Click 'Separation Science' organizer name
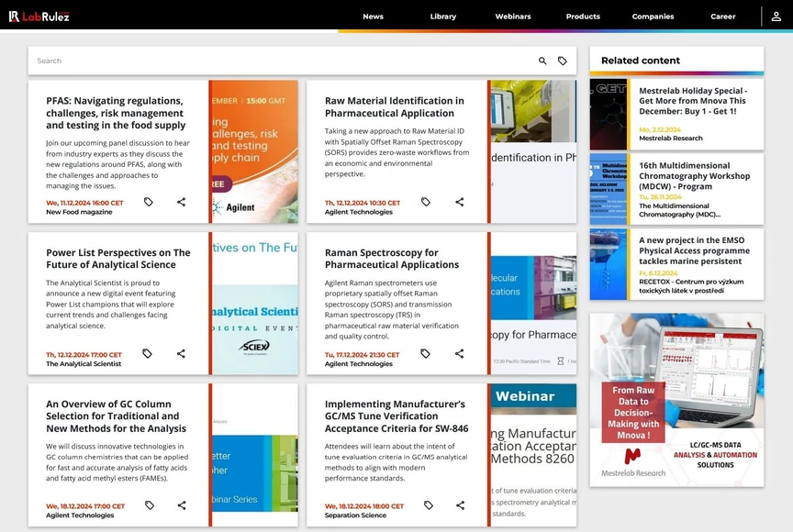The image size is (793, 532). click(355, 515)
